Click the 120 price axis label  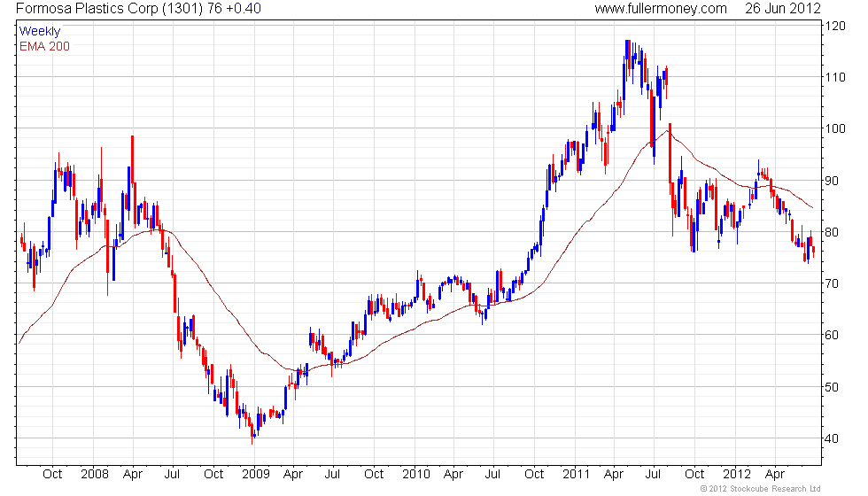(x=835, y=26)
